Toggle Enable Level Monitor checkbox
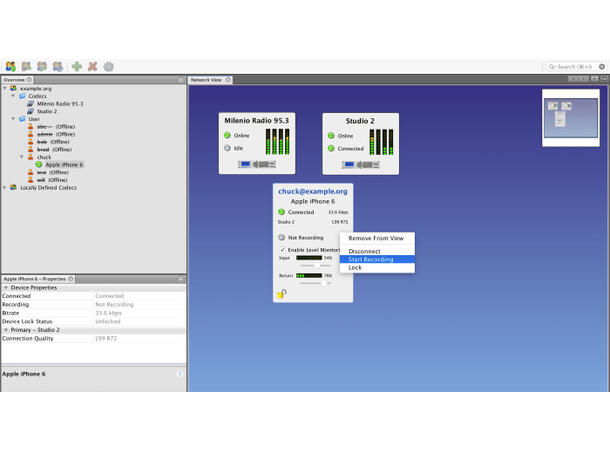The height and width of the screenshot is (450, 610). [282, 250]
